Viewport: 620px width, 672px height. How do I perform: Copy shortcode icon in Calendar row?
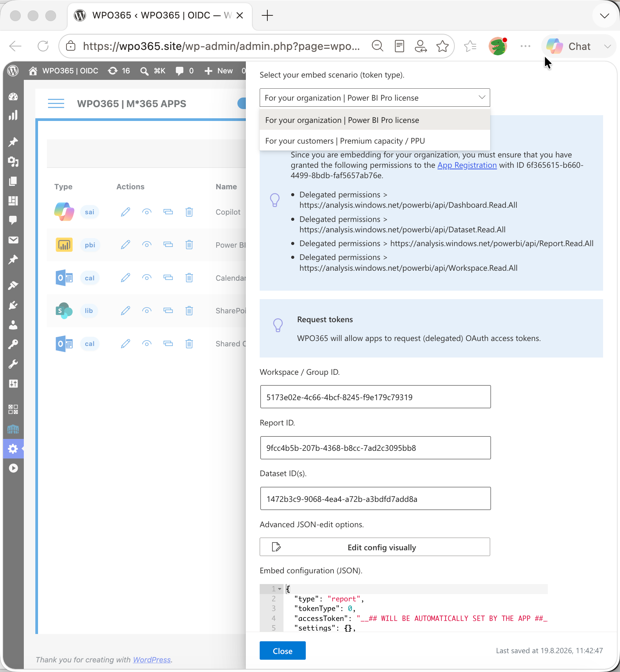[168, 278]
